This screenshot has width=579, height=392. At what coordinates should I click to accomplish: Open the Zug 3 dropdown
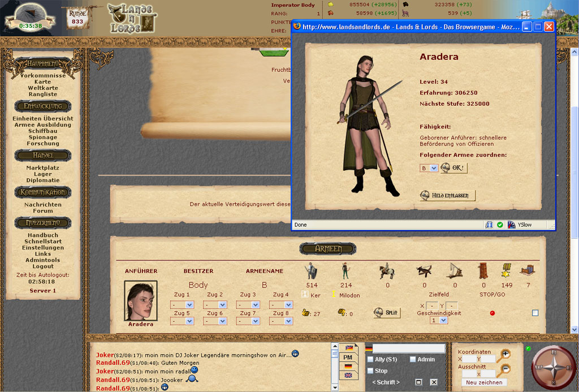point(248,305)
